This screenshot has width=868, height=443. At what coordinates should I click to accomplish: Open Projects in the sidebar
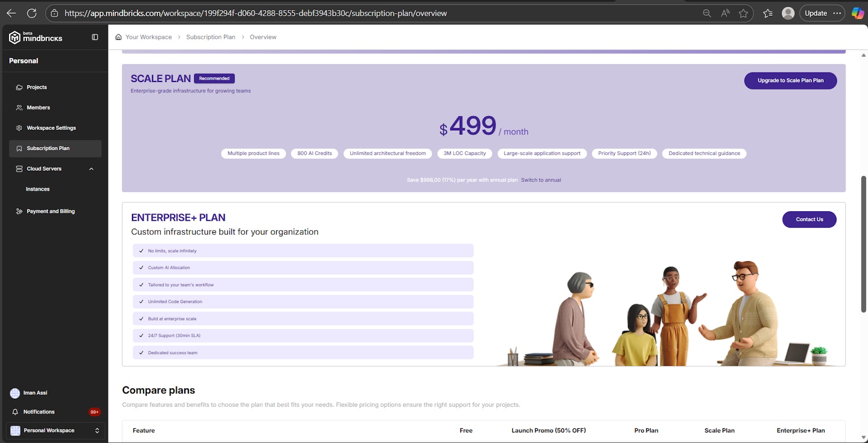[x=37, y=87]
